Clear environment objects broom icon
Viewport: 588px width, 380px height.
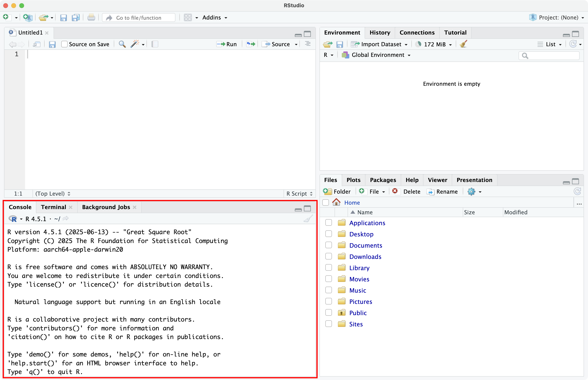tap(464, 44)
